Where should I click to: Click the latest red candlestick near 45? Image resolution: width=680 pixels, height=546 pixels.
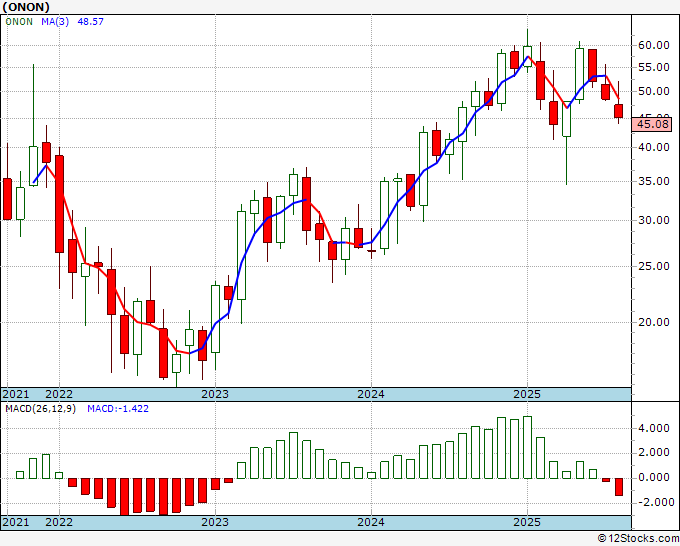click(618, 111)
